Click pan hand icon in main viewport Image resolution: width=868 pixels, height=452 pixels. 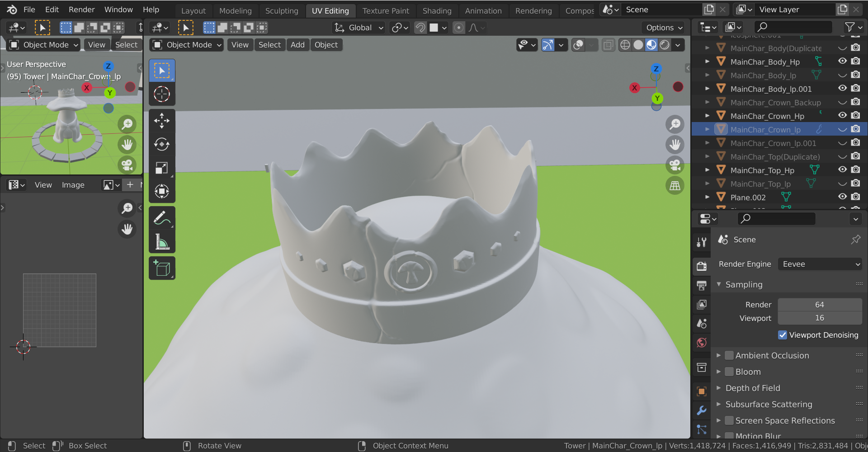pyautogui.click(x=675, y=145)
